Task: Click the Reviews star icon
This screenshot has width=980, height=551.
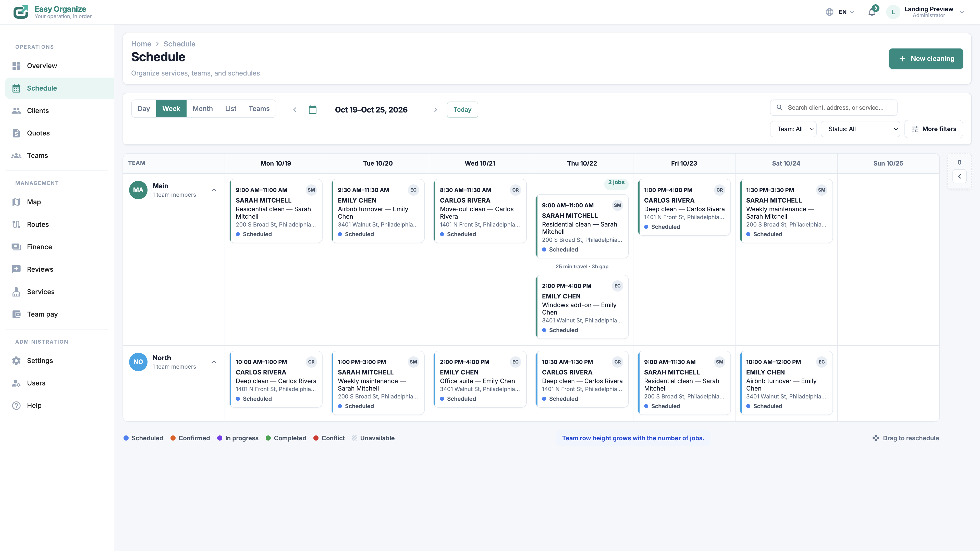Action: [x=16, y=269]
